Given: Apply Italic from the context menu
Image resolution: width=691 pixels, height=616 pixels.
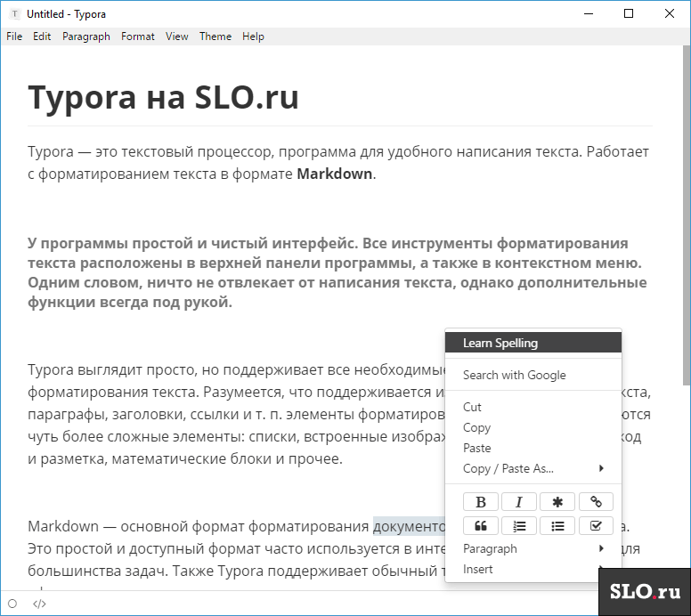Looking at the screenshot, I should click(x=519, y=501).
